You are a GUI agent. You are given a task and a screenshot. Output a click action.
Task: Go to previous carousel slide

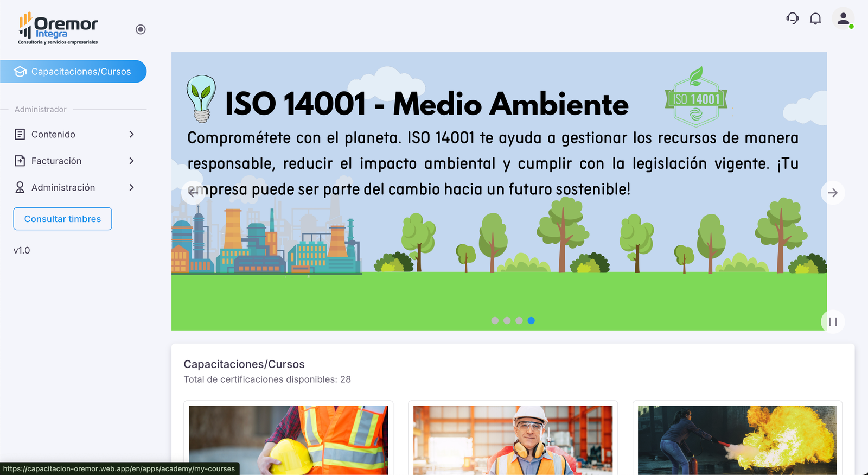(x=193, y=193)
